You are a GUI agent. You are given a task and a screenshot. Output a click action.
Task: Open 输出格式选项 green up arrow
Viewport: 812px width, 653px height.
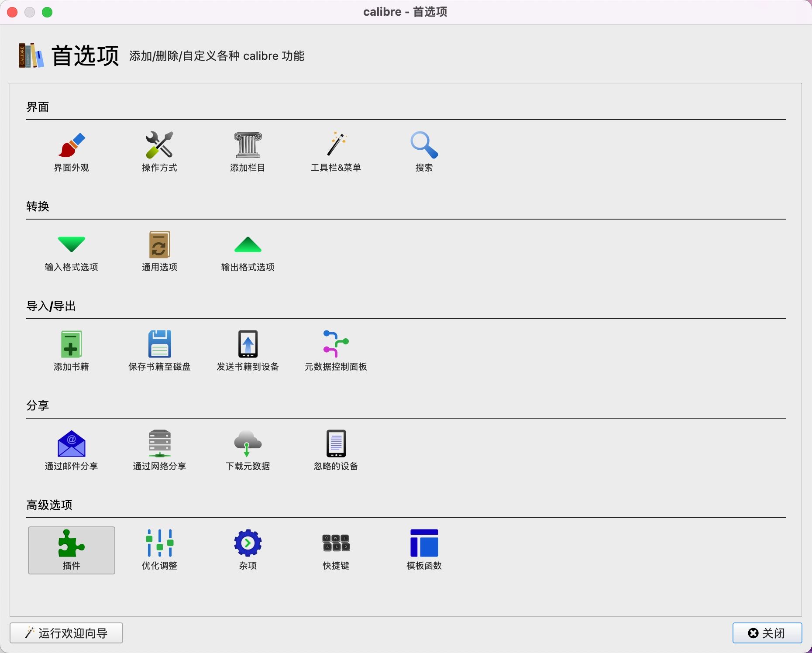coord(248,251)
